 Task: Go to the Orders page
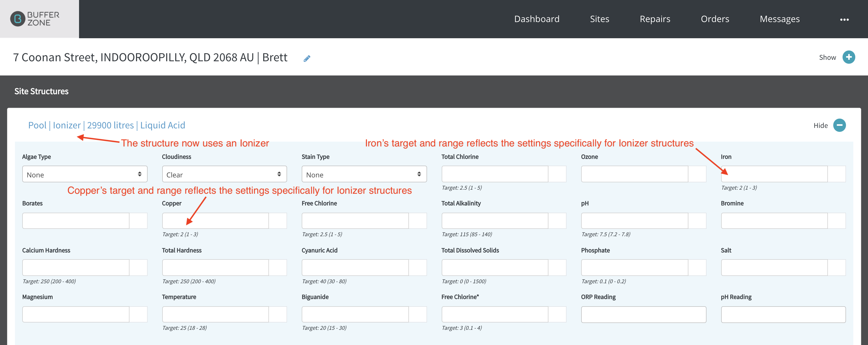[715, 19]
